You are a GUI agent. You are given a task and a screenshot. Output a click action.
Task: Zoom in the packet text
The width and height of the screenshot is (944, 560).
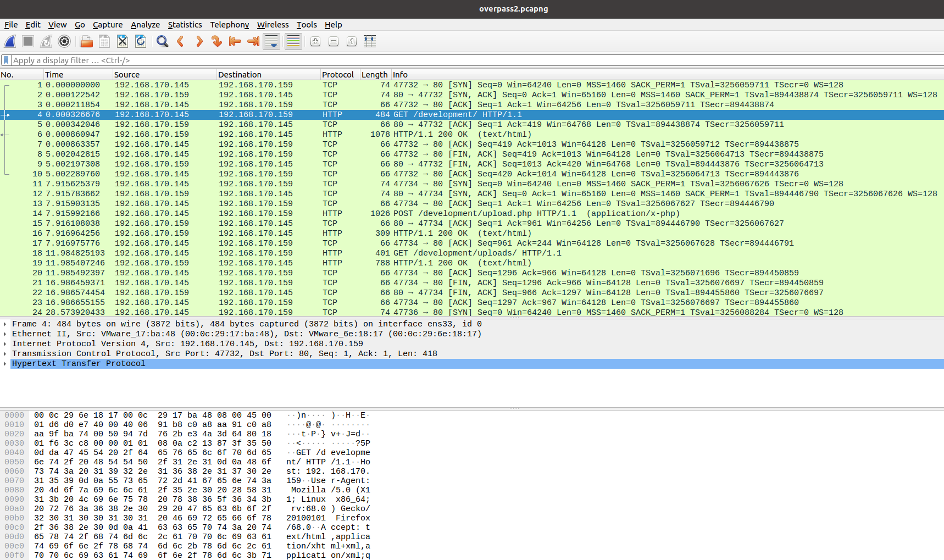pos(315,41)
